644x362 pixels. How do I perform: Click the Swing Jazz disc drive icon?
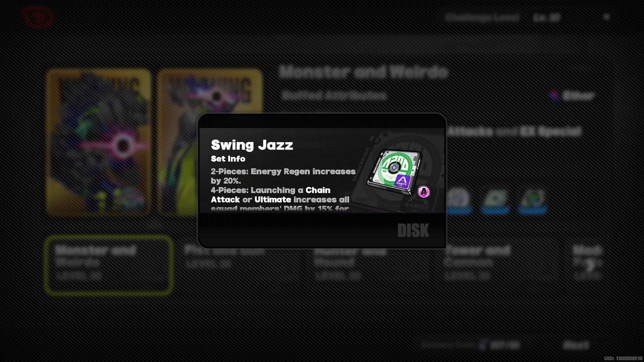(394, 172)
